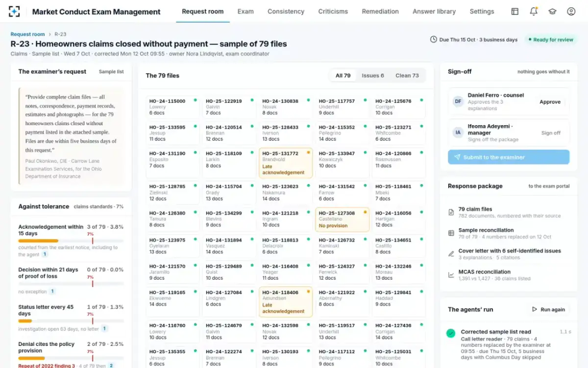This screenshot has height=368, width=588.
Task: Click the footnote badge next to investigation open 63 days
Action: click(x=105, y=329)
